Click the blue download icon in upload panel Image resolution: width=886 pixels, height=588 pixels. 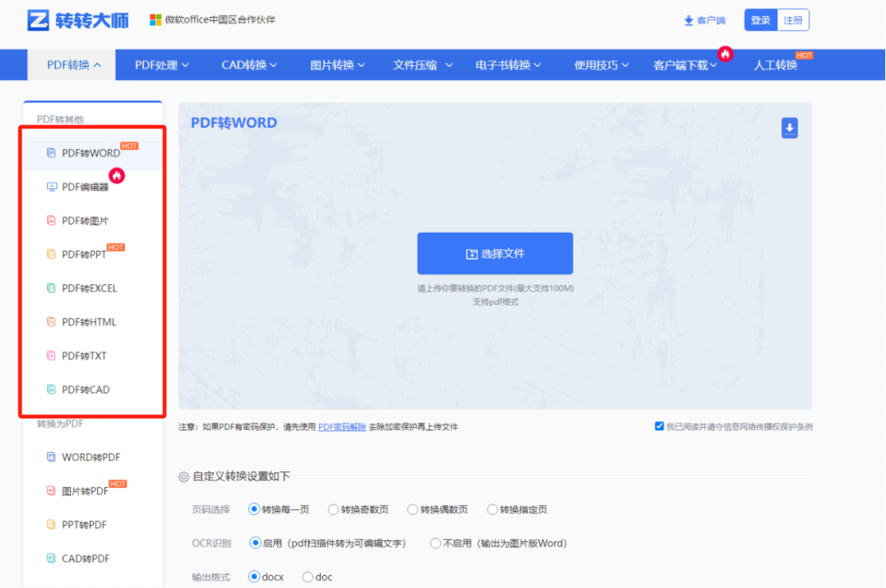[789, 128]
